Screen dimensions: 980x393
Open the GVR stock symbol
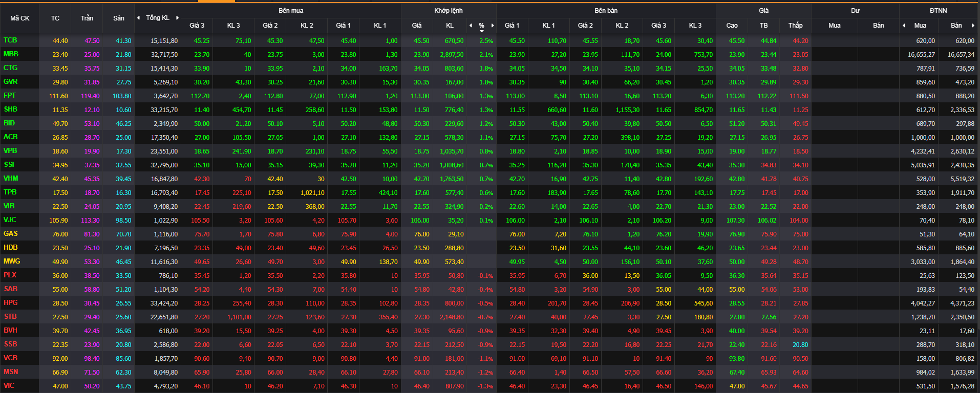pyautogui.click(x=10, y=82)
